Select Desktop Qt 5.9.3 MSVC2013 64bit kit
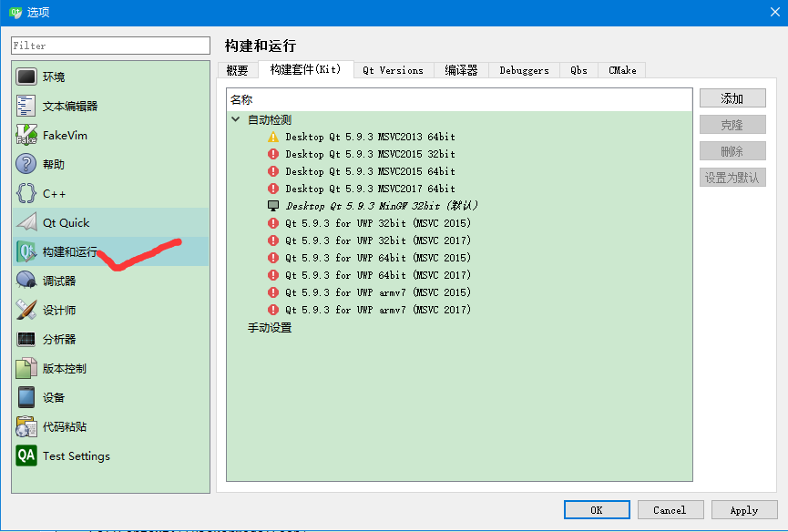 371,137
